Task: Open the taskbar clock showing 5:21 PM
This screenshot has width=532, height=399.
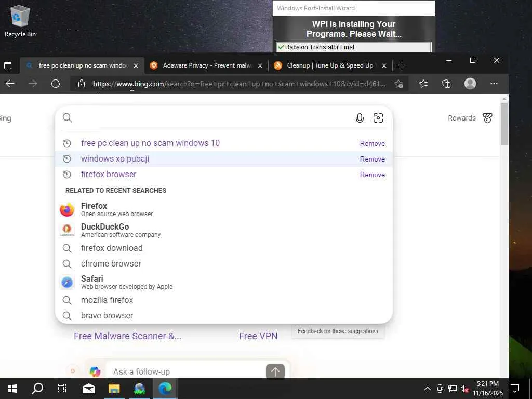Action: (x=488, y=389)
